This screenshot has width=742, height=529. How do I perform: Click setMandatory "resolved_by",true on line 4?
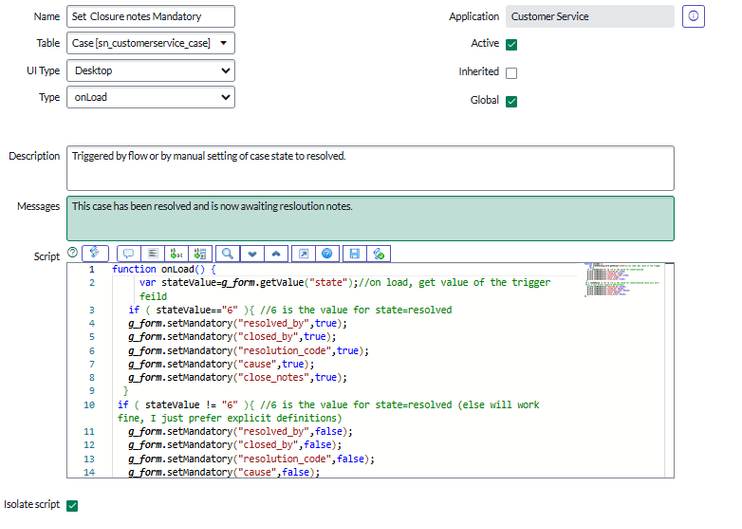coord(238,324)
